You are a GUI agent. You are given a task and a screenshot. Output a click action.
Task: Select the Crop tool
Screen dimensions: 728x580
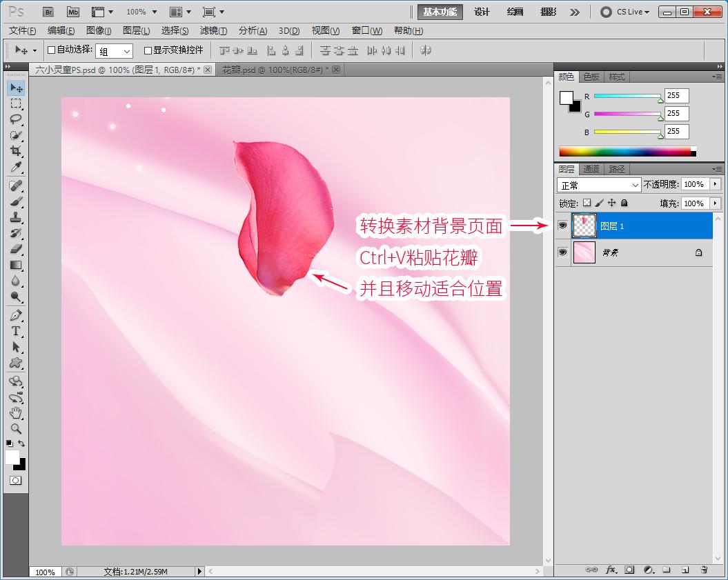pyautogui.click(x=17, y=151)
